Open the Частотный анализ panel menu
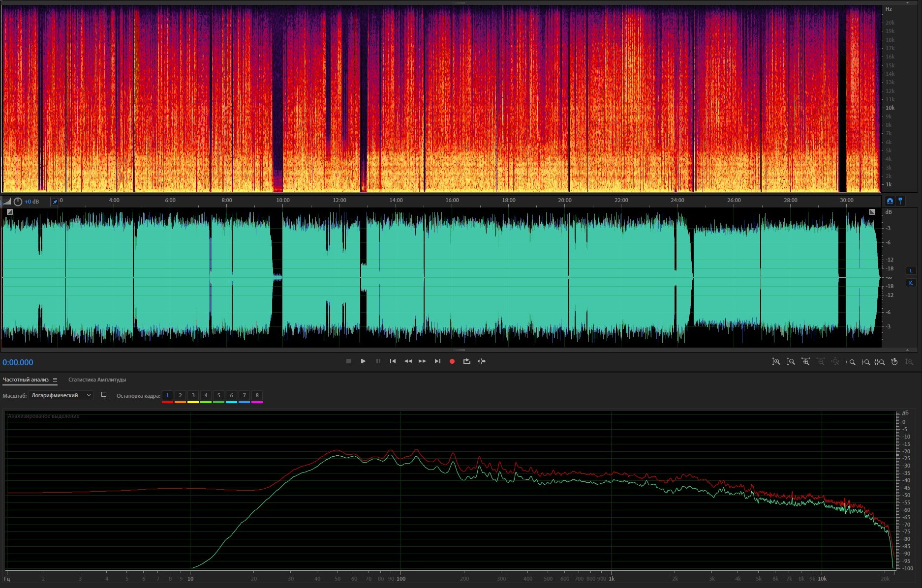 tap(55, 380)
